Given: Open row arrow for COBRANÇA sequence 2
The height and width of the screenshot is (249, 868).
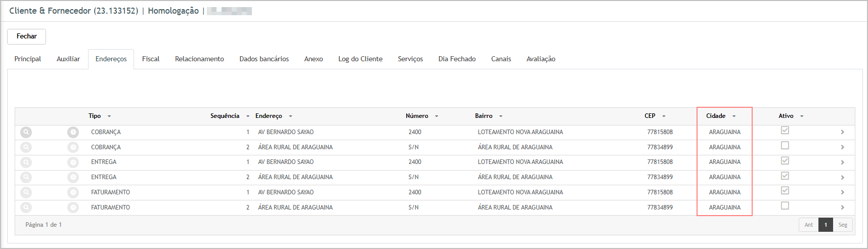Looking at the screenshot, I should [842, 147].
